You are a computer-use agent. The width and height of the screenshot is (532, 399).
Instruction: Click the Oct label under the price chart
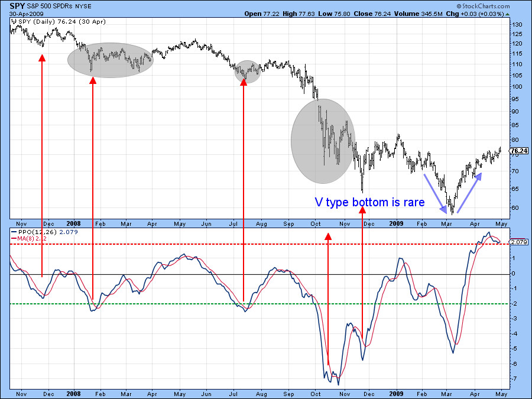[316, 224]
